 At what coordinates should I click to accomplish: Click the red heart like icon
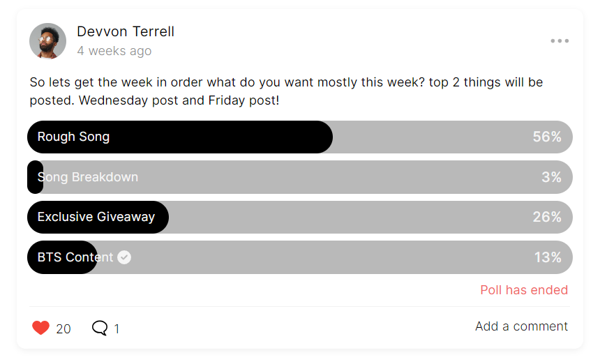(x=41, y=328)
